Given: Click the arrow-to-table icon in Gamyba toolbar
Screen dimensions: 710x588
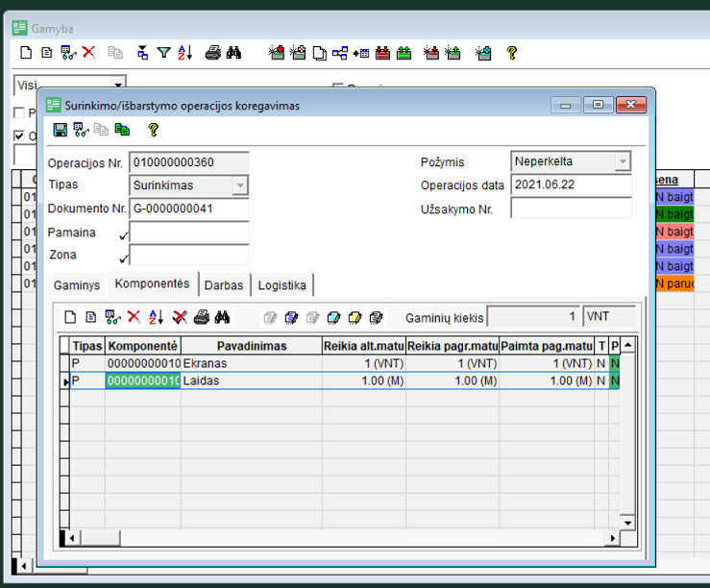Looking at the screenshot, I should (x=361, y=53).
